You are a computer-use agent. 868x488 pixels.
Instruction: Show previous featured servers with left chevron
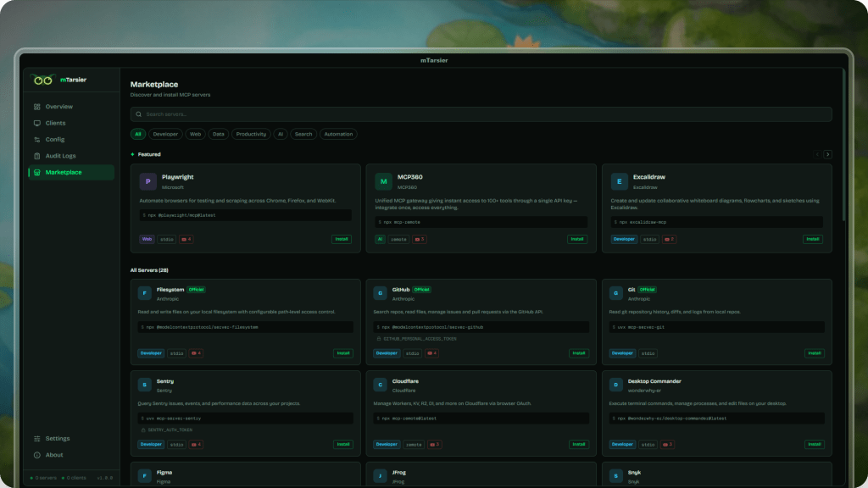[817, 155]
